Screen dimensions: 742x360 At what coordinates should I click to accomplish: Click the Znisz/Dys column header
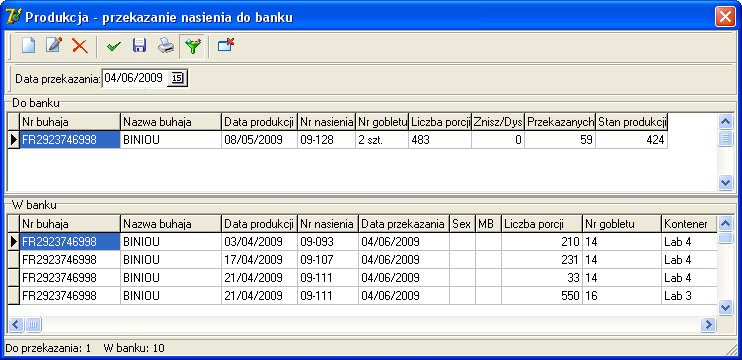[498, 122]
